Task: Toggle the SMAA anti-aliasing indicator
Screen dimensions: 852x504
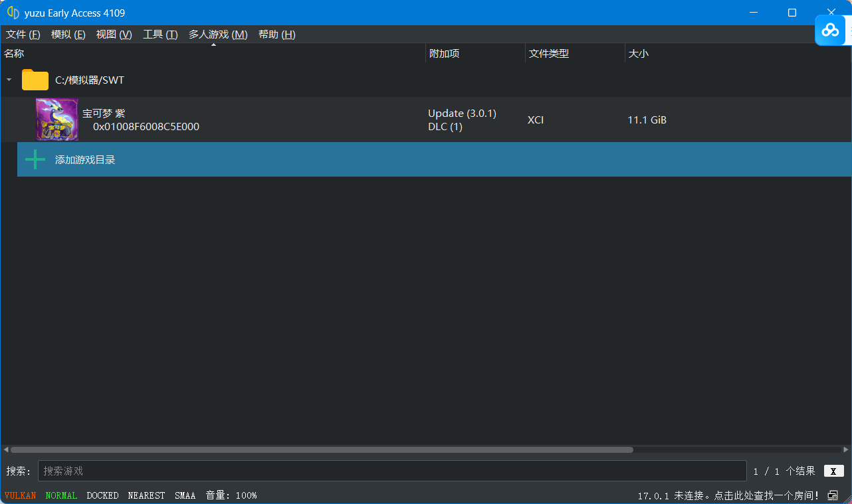Action: tap(185, 495)
